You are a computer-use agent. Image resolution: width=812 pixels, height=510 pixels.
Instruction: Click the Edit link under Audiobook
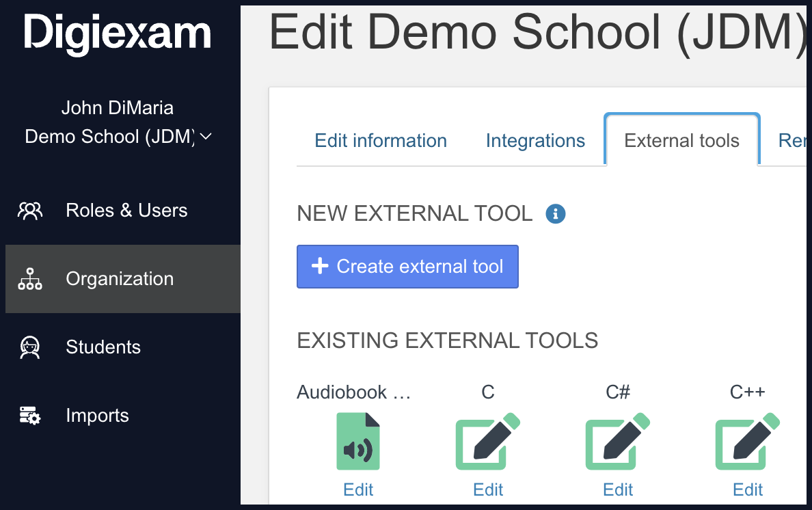point(358,489)
